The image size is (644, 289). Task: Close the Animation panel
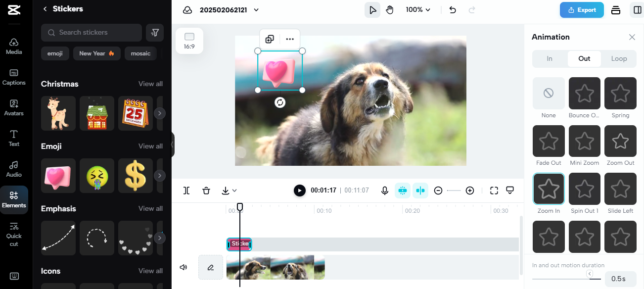[632, 37]
